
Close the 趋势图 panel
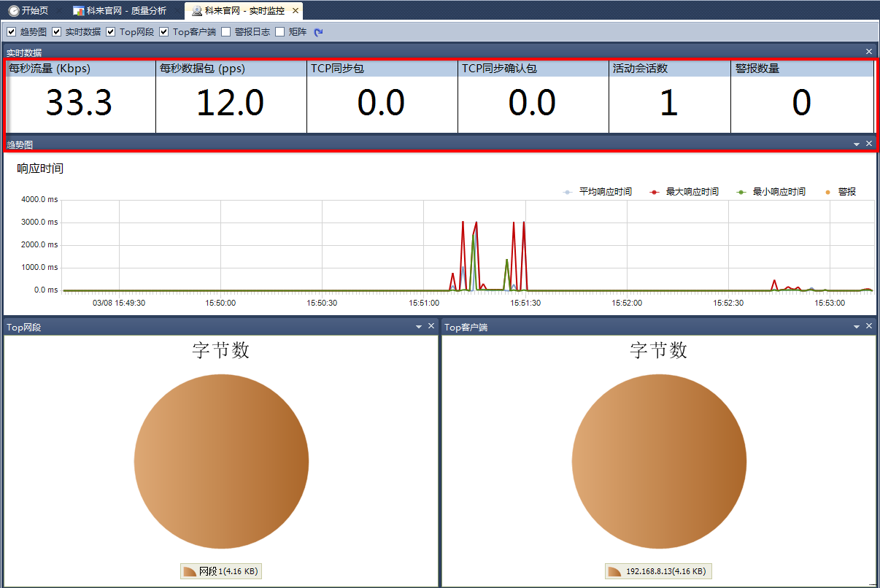(868, 144)
